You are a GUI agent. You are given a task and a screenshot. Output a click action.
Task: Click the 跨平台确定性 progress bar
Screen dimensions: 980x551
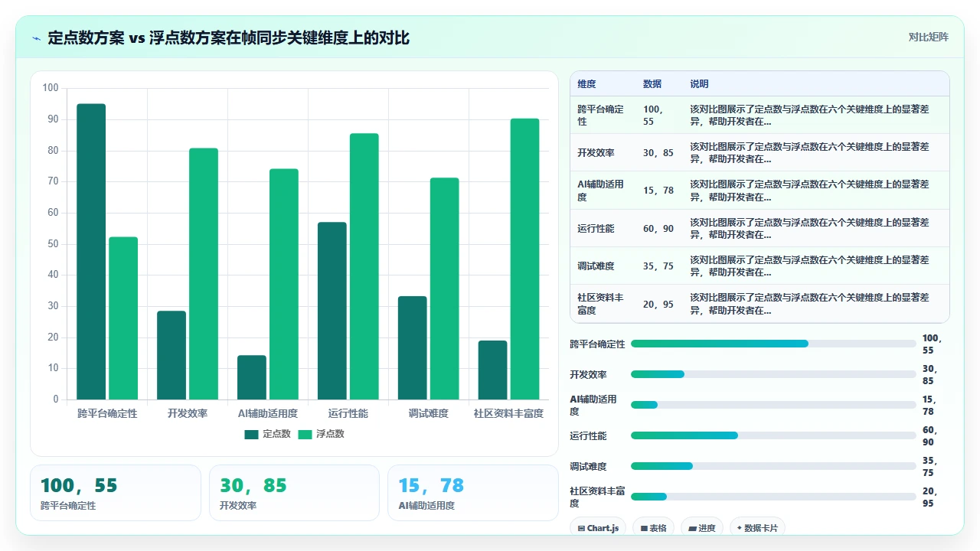pyautogui.click(x=773, y=344)
